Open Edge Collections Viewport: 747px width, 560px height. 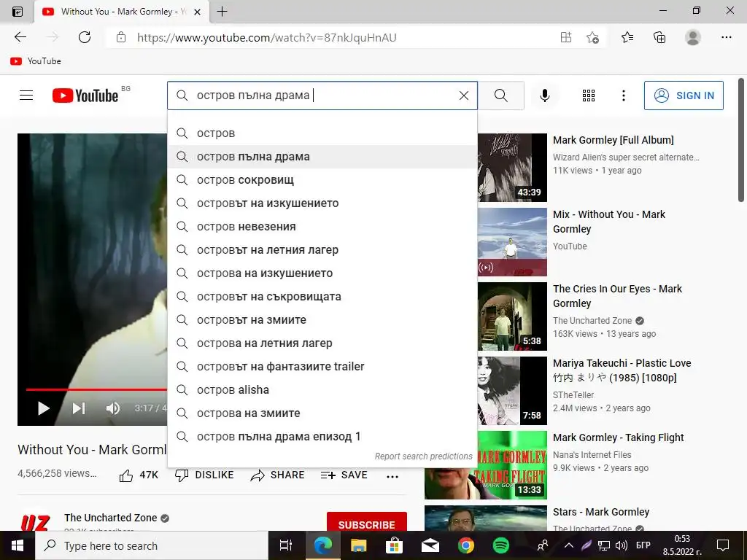pyautogui.click(x=659, y=37)
